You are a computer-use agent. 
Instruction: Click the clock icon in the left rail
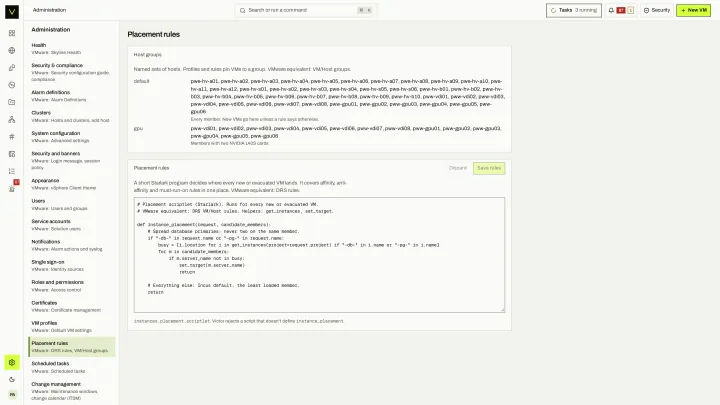click(x=12, y=85)
